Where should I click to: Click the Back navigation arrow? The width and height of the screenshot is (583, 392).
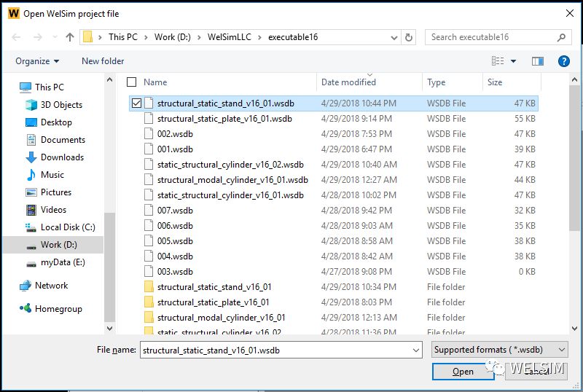click(16, 37)
